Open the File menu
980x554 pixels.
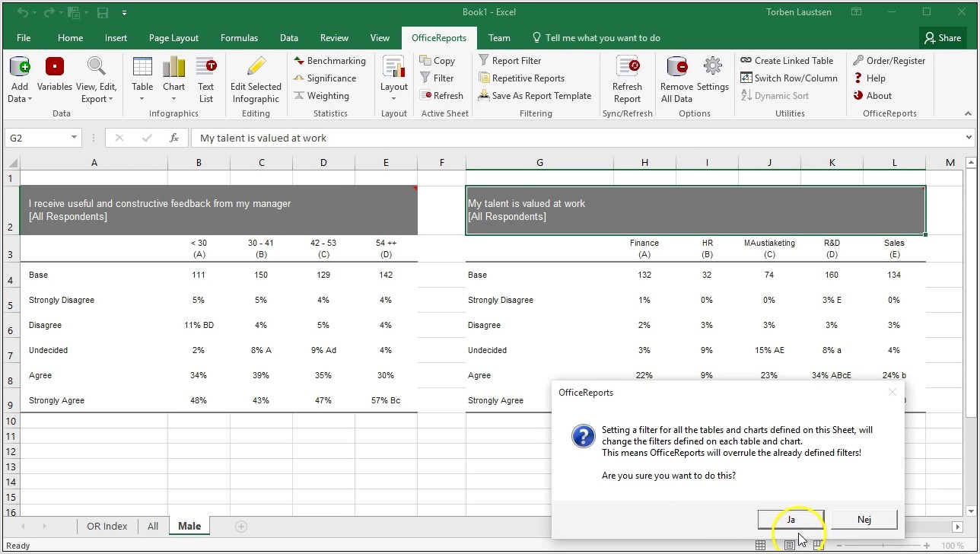24,38
